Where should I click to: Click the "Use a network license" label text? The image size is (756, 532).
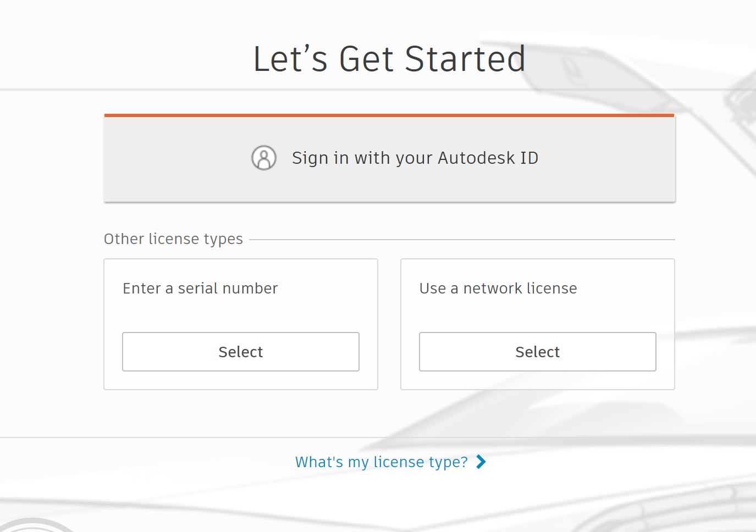498,289
